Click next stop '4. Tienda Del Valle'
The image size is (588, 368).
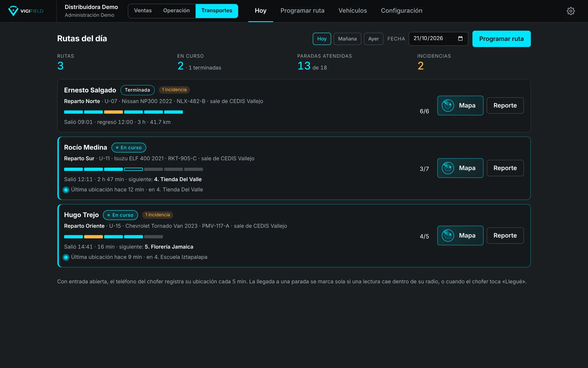[178, 179]
